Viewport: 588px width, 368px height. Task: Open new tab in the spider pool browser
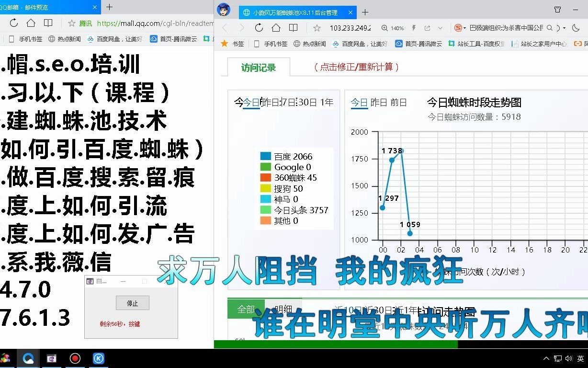click(x=365, y=12)
